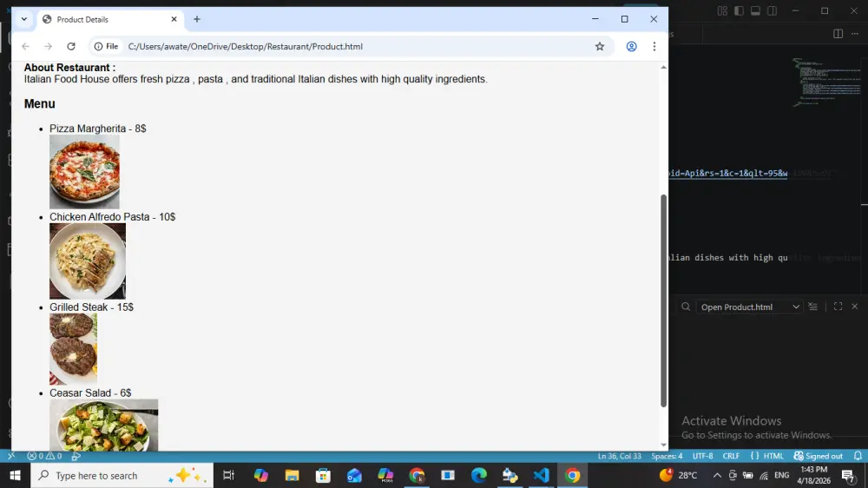
Task: Open Microsoft Store from taskbar
Action: point(323,475)
